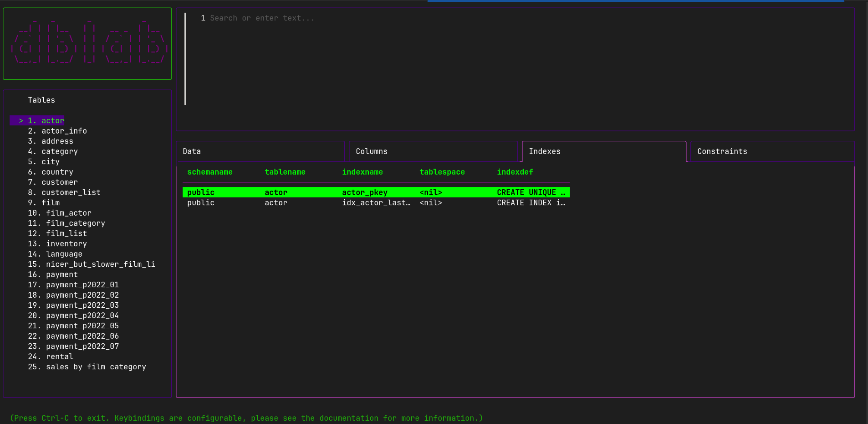Click public schema in idx_actor_last row
Viewport: 868px width, 424px height.
click(201, 203)
